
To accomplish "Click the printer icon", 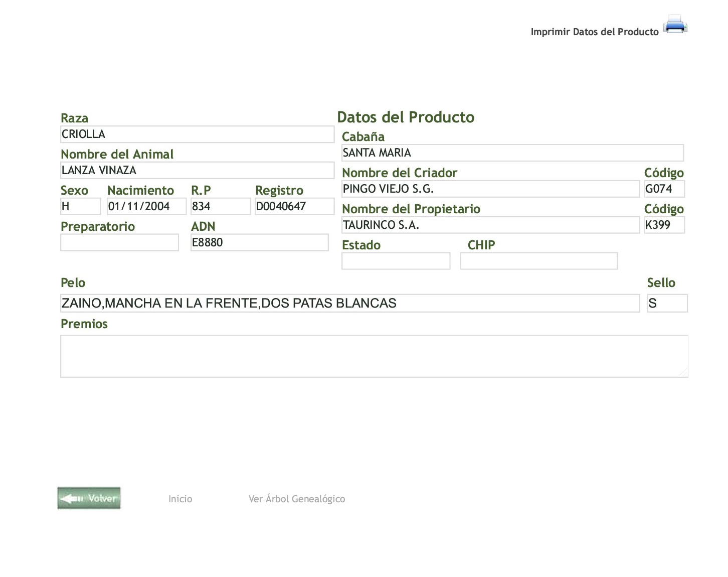I will (x=675, y=25).
